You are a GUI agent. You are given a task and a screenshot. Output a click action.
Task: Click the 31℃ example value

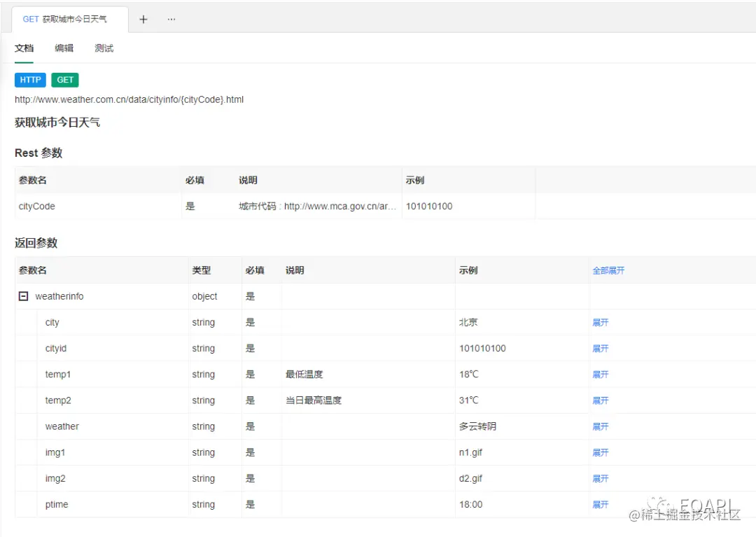coord(468,400)
